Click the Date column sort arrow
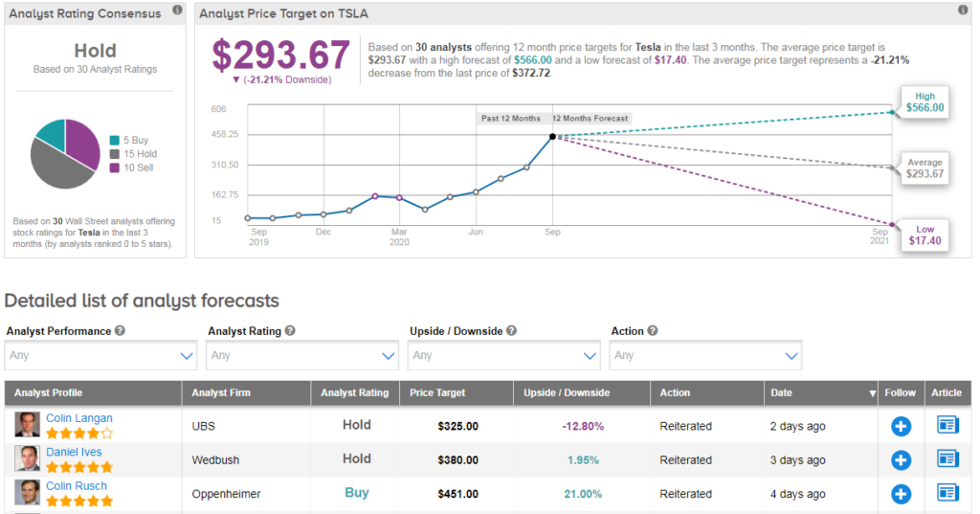The width and height of the screenshot is (980, 514). pyautogui.click(x=872, y=393)
